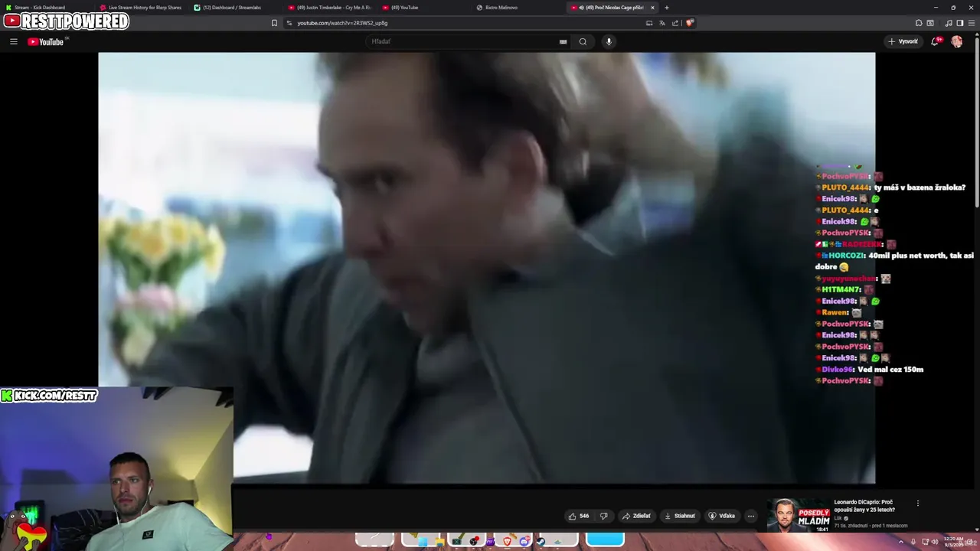Open the YouTube guide hamburger menu
The width and height of the screenshot is (980, 551).
coord(13,41)
